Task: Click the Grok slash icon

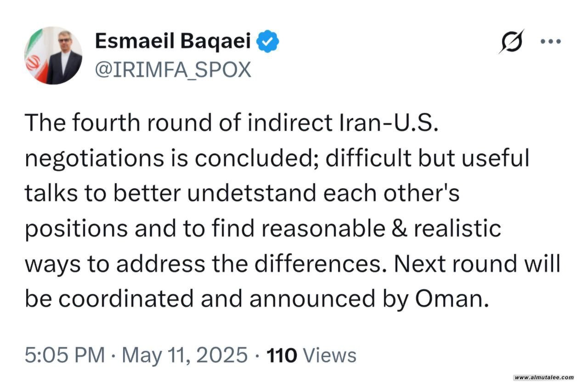Action: tap(512, 41)
